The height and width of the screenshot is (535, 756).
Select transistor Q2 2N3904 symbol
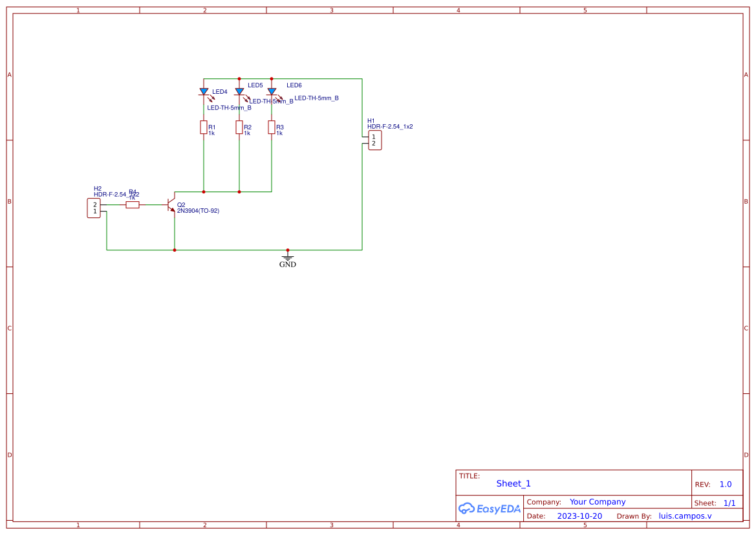click(x=169, y=206)
